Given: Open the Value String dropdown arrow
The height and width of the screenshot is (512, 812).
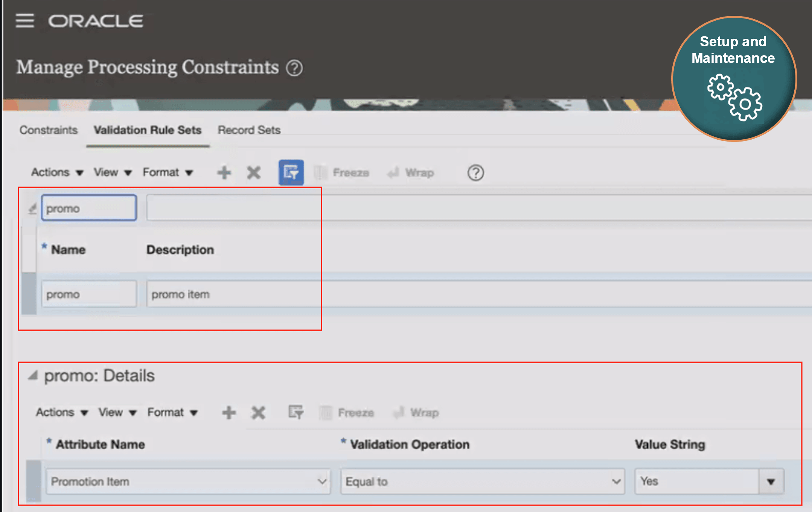Looking at the screenshot, I should (x=771, y=481).
